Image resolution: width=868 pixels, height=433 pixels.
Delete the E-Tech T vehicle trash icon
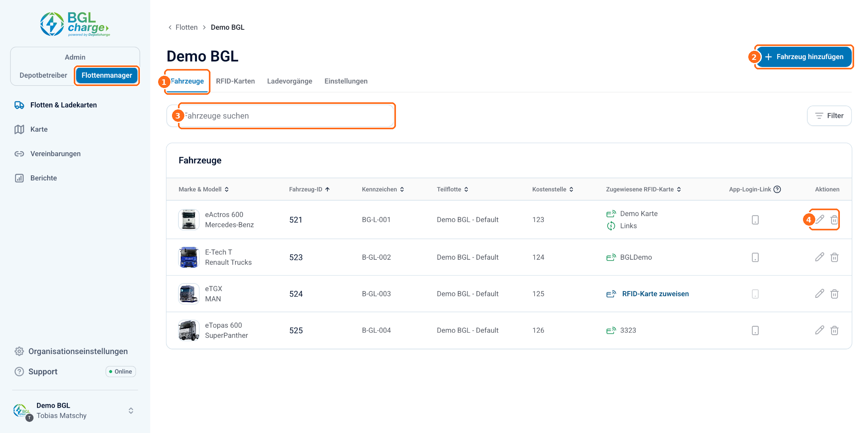coord(834,257)
